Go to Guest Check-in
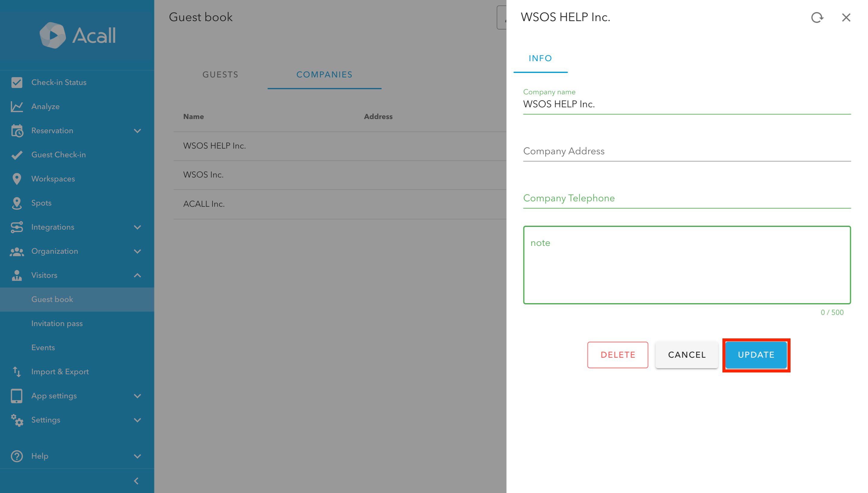 [77, 155]
